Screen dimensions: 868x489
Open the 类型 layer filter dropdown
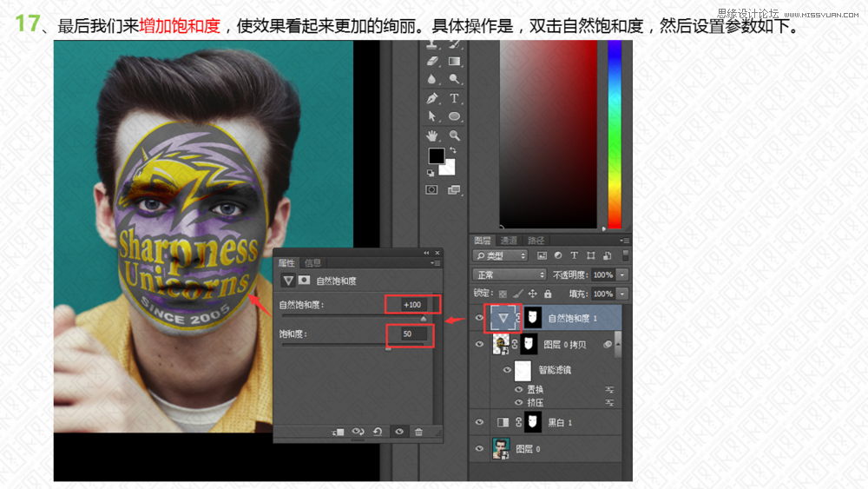[500, 256]
